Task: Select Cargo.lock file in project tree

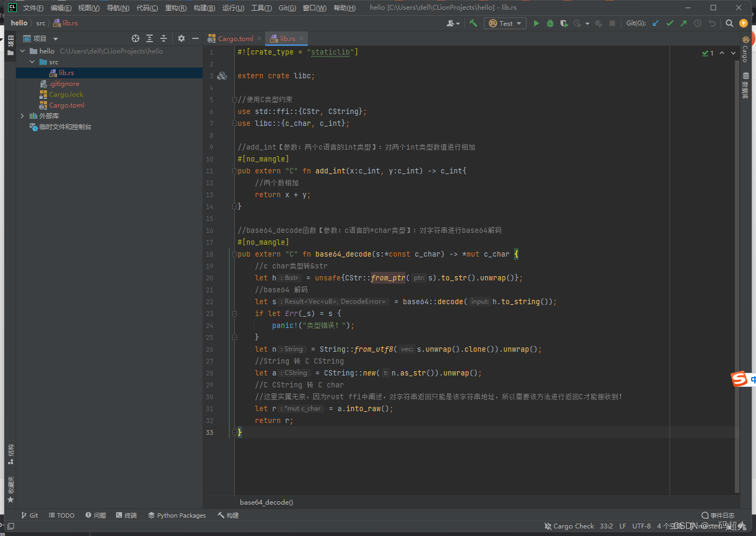Action: (66, 95)
